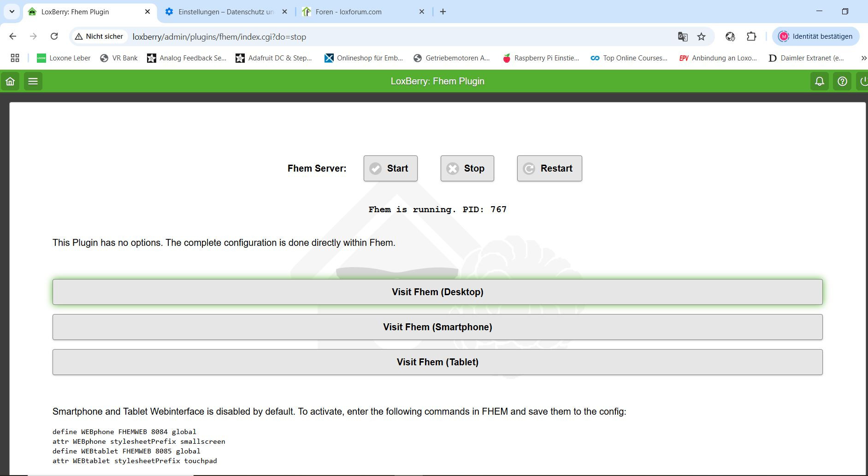Open the bookmarks apps grid icon
The height and width of the screenshot is (476, 868).
tap(15, 58)
